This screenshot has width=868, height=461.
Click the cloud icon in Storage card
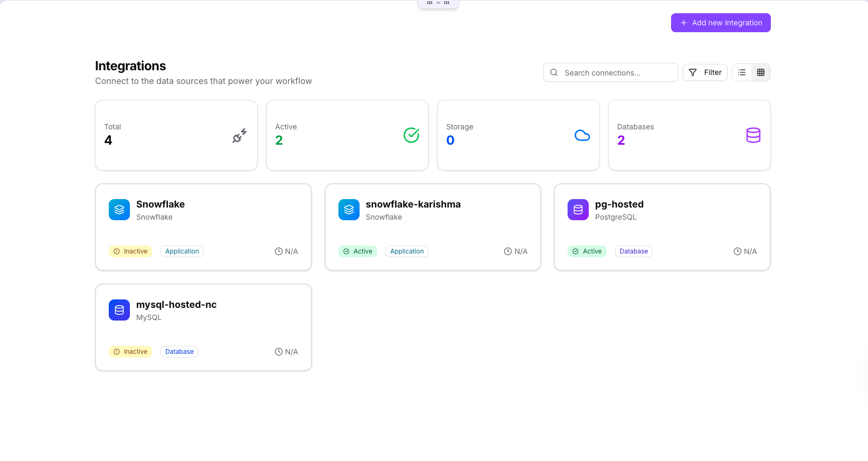(582, 136)
